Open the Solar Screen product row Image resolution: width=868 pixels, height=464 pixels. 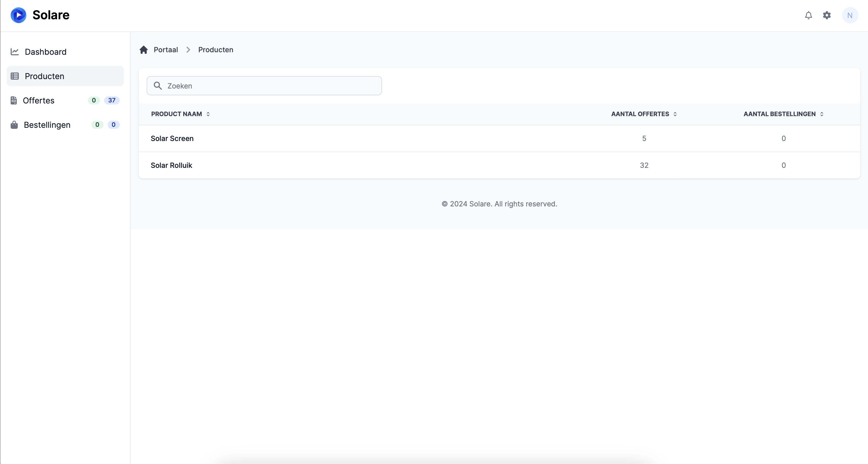(x=499, y=138)
